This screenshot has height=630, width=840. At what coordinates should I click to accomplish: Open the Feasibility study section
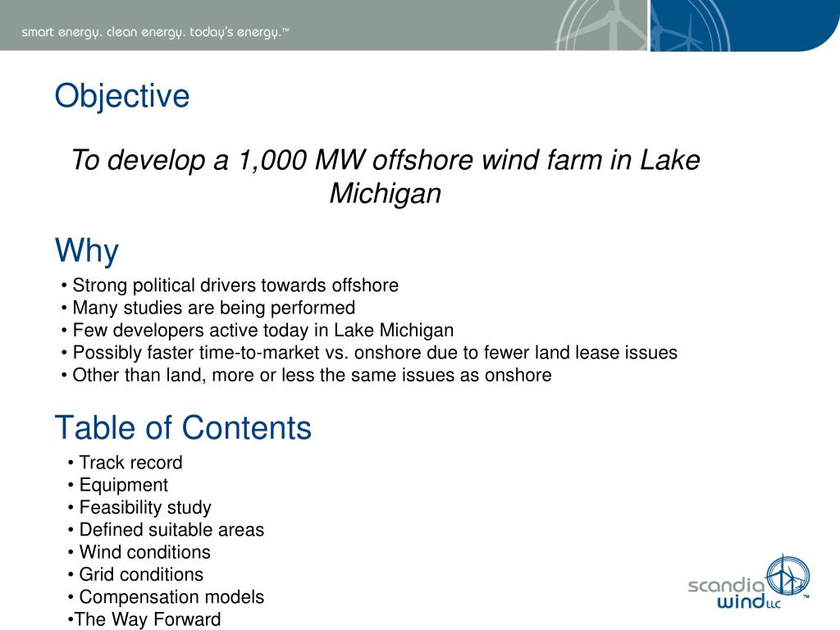(x=144, y=507)
